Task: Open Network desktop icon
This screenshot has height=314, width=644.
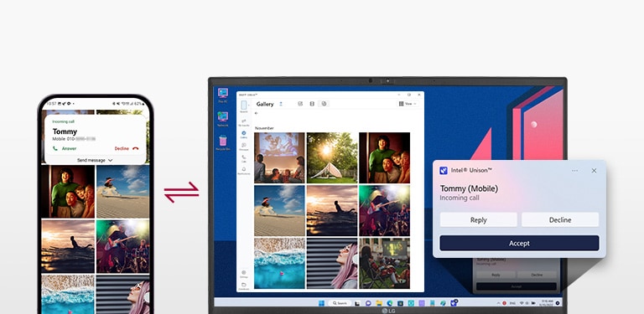Action: coord(222,119)
